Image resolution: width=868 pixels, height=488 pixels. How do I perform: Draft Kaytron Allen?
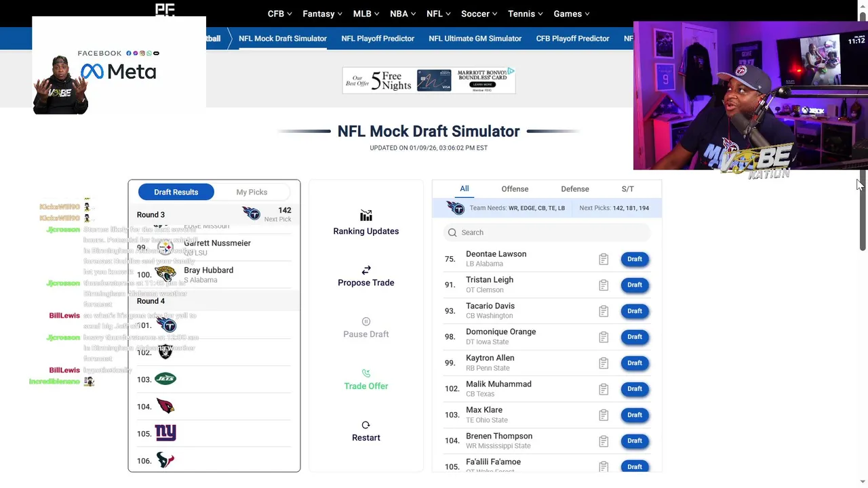click(635, 363)
